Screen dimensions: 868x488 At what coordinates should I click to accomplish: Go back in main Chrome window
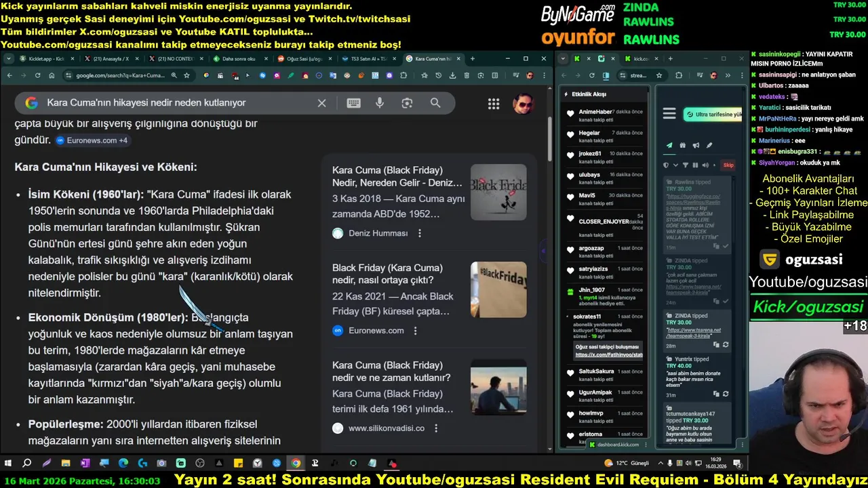(x=9, y=75)
